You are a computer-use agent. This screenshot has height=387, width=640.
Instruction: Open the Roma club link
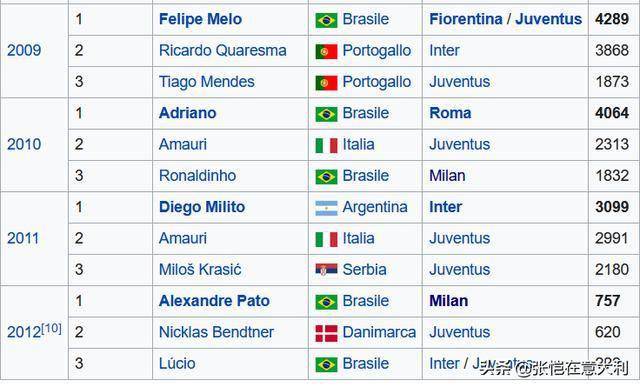(x=450, y=113)
